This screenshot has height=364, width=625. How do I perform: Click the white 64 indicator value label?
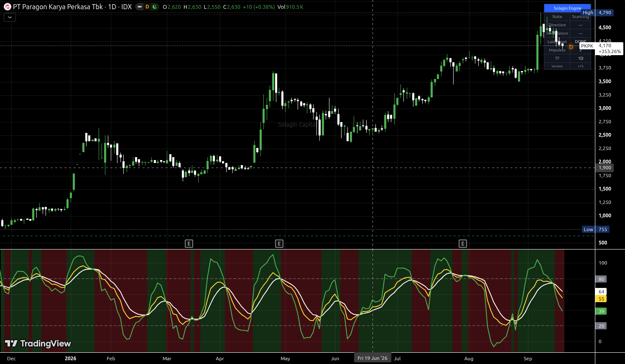(601, 292)
